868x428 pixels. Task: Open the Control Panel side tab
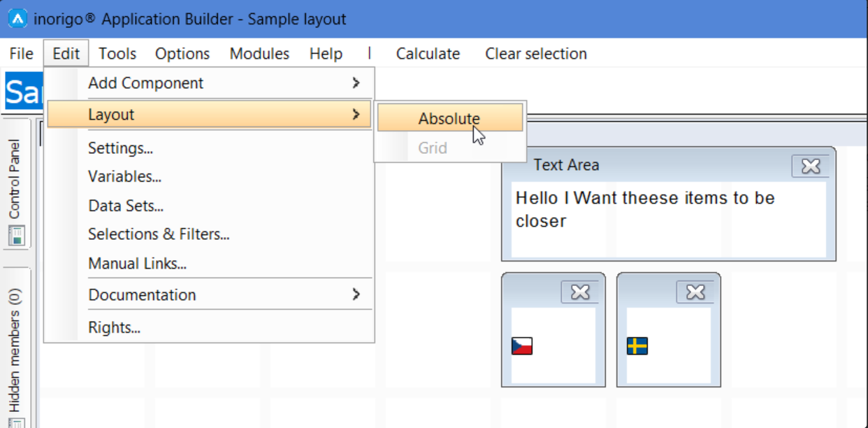pyautogui.click(x=15, y=179)
